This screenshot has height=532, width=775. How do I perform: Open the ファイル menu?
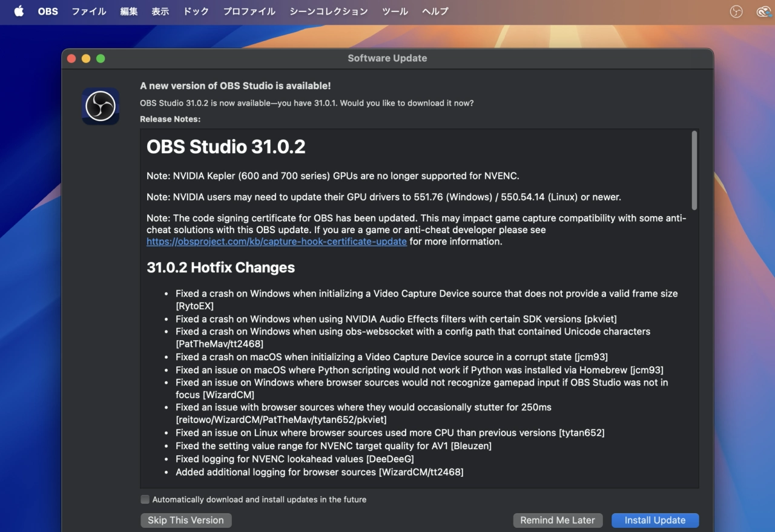(89, 11)
